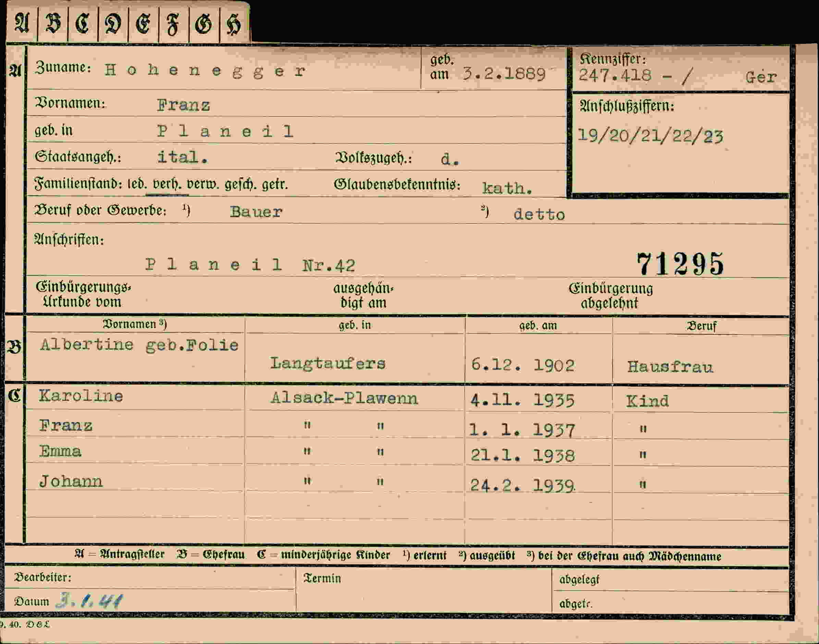Click the 'geb. in' column header of the table

pos(355,325)
